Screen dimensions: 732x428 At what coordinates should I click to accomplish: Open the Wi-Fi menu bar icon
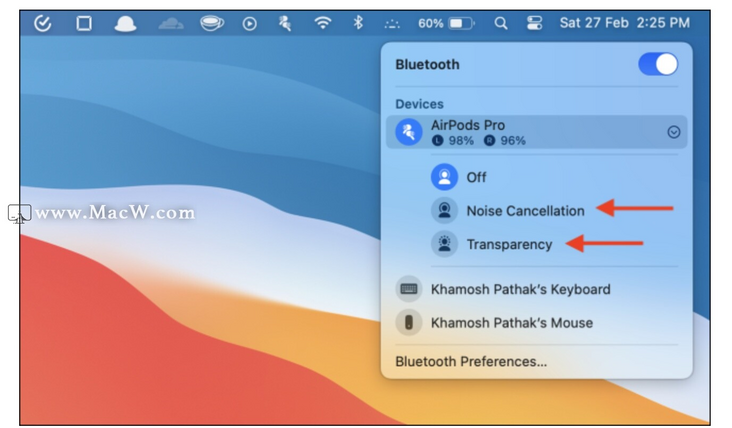point(323,22)
